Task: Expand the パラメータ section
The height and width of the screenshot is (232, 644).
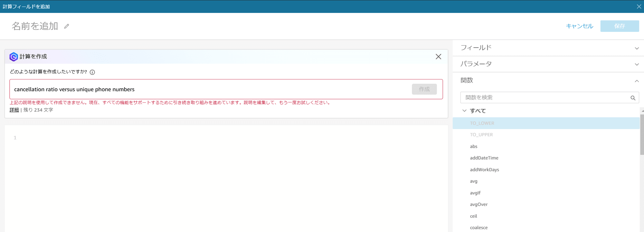Action: [x=637, y=64]
